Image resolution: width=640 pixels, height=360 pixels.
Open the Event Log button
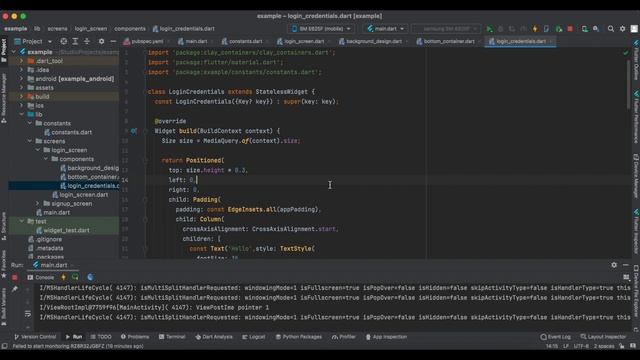[x=556, y=337]
